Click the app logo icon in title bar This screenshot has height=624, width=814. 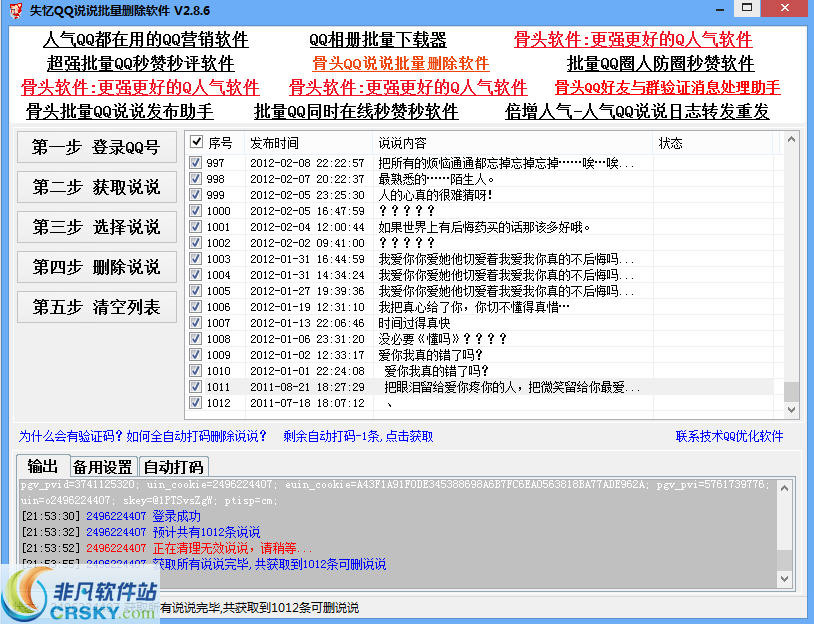tap(16, 10)
